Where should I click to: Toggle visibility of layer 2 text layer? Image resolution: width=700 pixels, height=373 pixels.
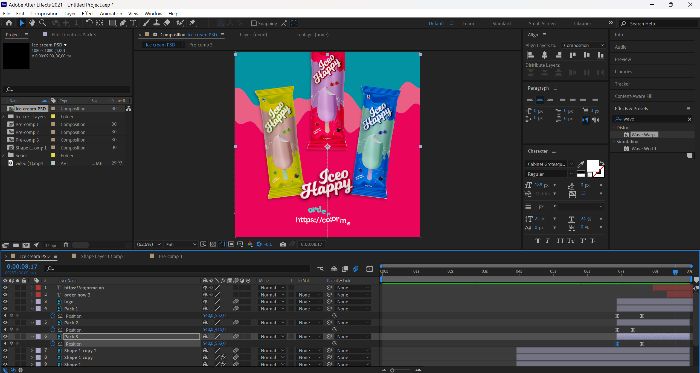(5, 295)
